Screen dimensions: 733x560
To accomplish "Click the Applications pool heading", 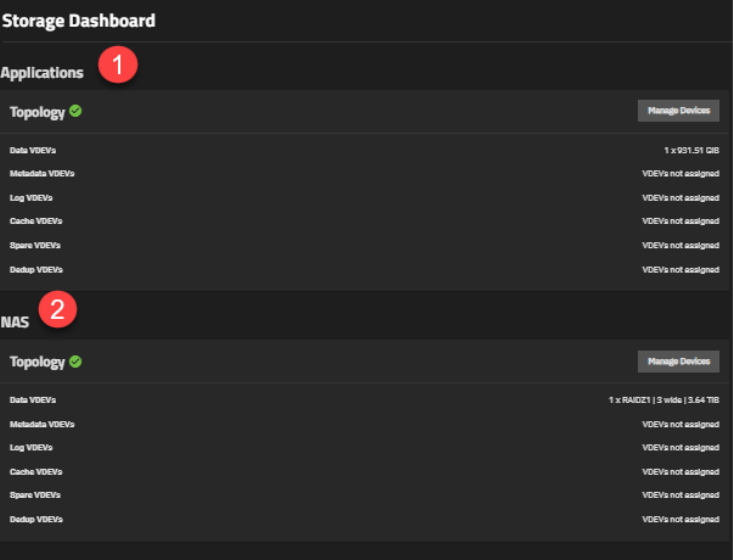I will pos(42,73).
